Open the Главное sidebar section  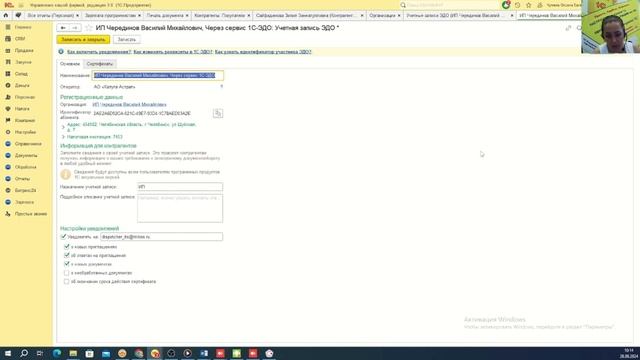23,27
